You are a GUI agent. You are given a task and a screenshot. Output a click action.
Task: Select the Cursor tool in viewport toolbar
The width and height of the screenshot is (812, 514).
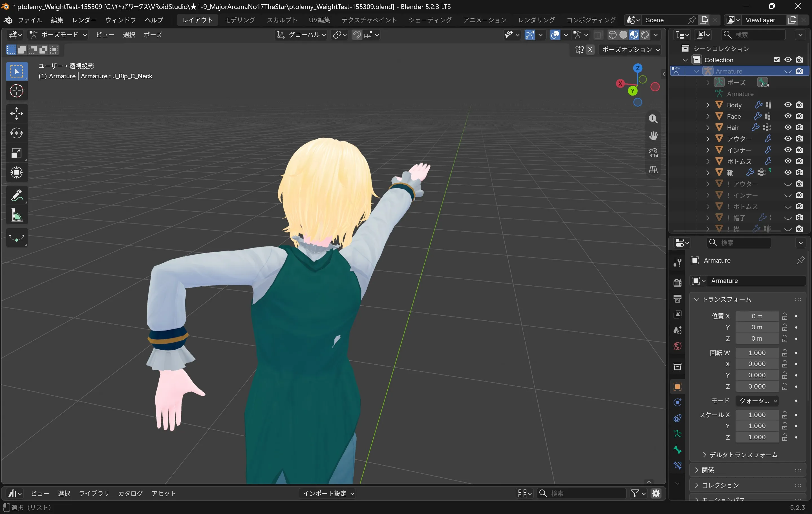[x=17, y=91]
